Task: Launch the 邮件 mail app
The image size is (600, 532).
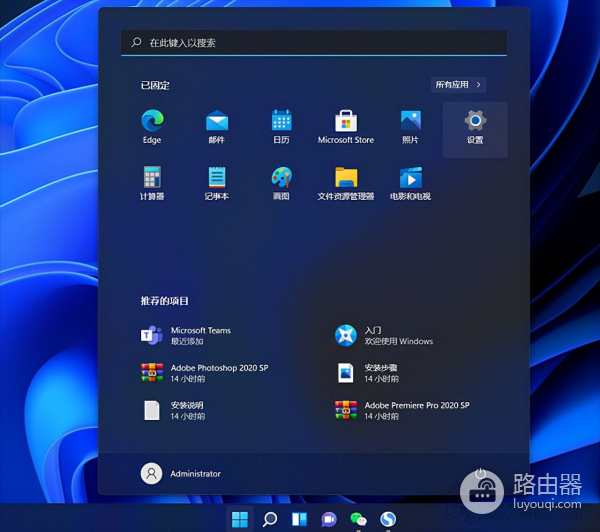Action: [x=217, y=127]
